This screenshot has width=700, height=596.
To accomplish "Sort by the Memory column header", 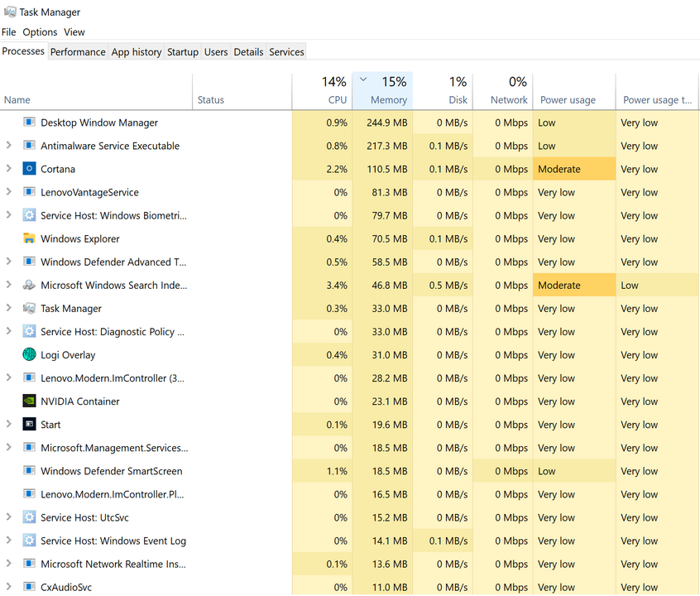I will [x=382, y=91].
